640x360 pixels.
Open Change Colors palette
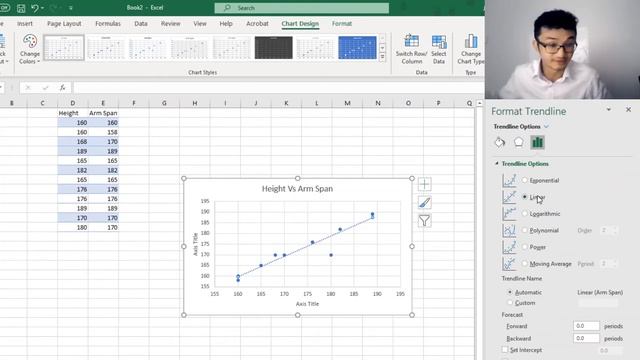click(29, 49)
